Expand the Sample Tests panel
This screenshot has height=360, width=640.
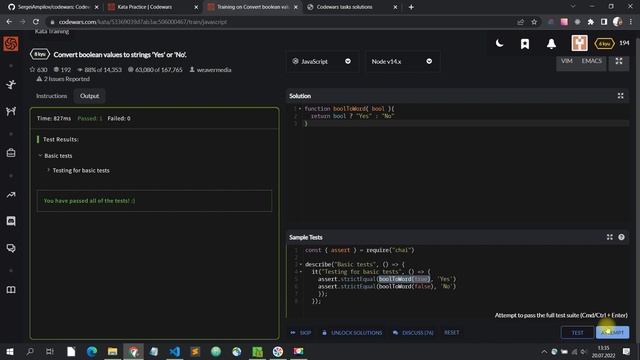(609, 237)
